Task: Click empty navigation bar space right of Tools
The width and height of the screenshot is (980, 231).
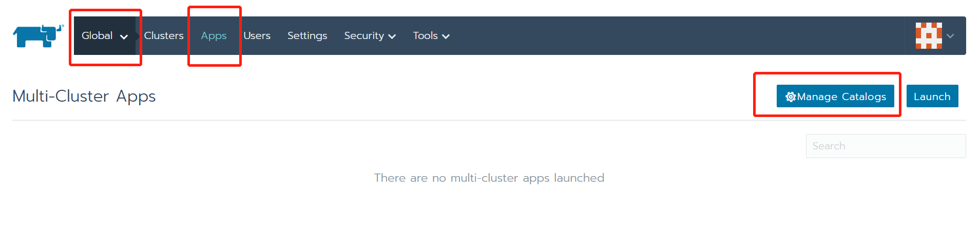Action: [667, 36]
